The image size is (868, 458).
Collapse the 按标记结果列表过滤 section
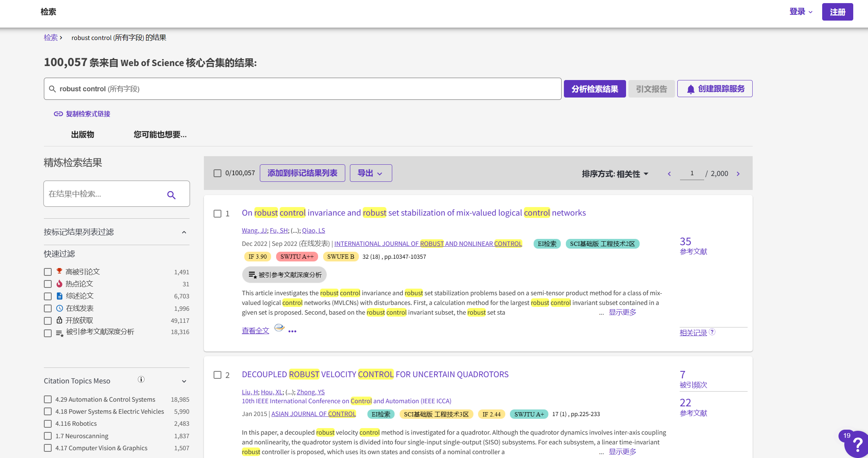pyautogui.click(x=184, y=232)
